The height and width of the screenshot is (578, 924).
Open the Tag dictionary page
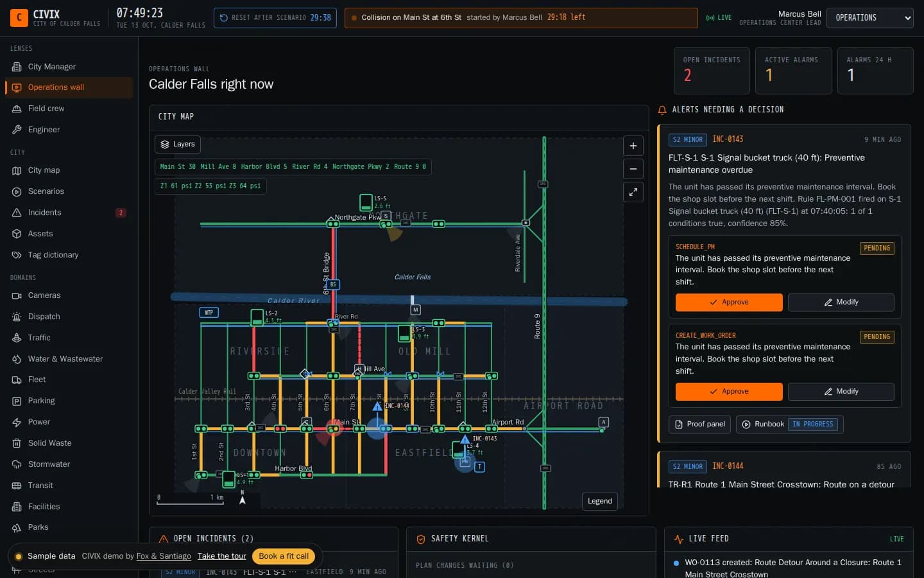[x=69, y=255]
